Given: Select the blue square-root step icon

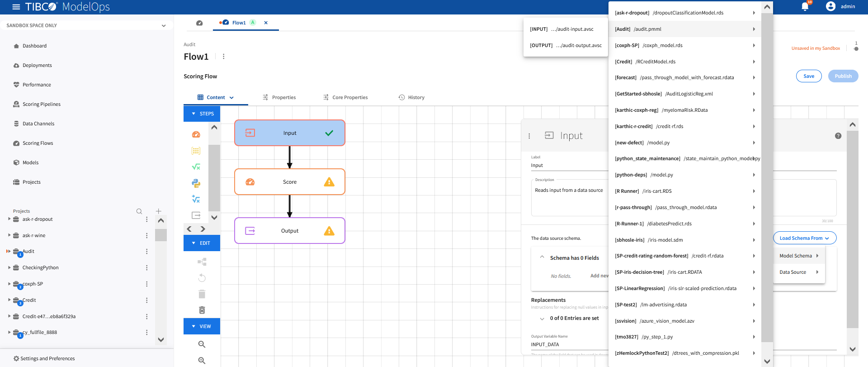Looking at the screenshot, I should pos(196,199).
